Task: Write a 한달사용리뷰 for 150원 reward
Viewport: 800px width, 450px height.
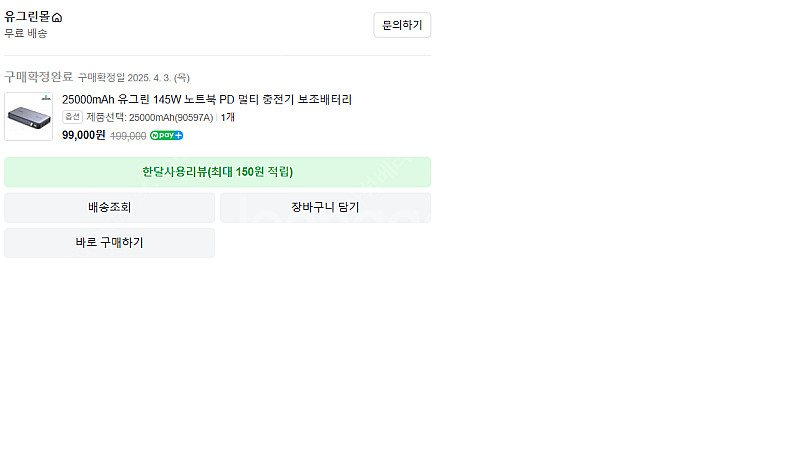Action: tap(217, 172)
